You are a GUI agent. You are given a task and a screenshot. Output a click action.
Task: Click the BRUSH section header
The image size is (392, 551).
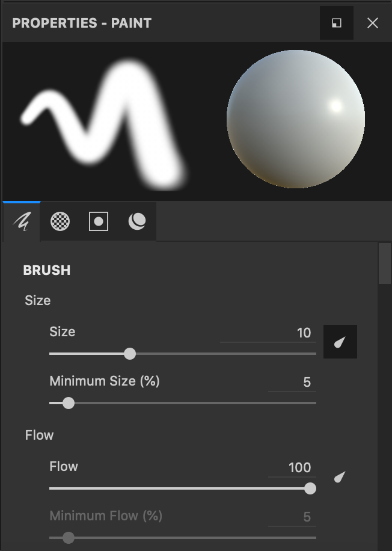(x=47, y=271)
